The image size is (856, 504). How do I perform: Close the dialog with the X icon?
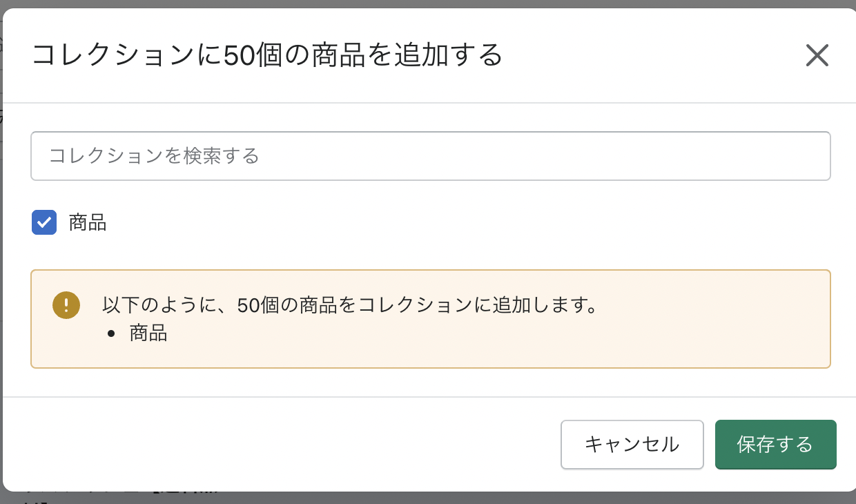click(817, 55)
